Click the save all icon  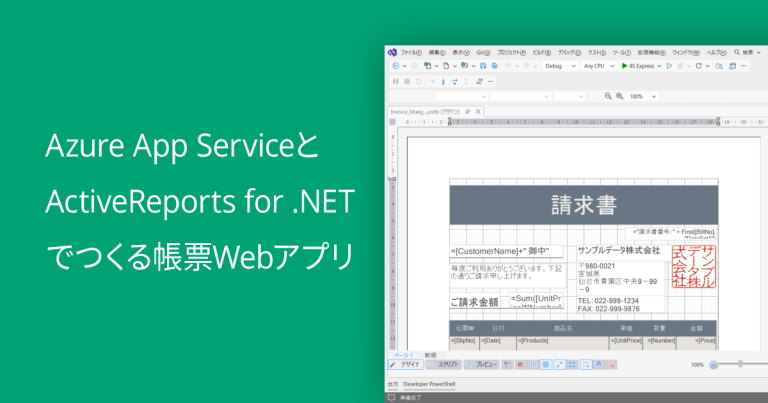pos(495,66)
